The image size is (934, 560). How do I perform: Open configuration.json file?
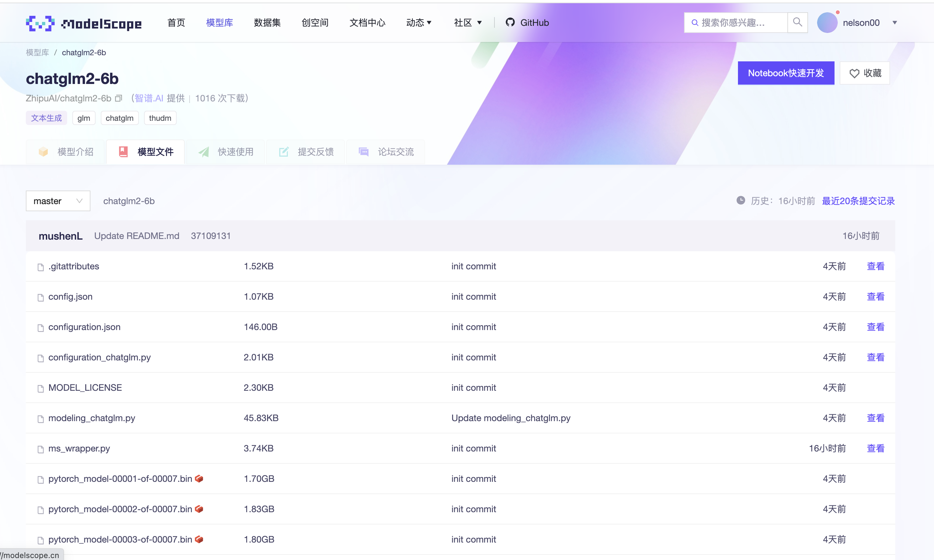point(84,327)
